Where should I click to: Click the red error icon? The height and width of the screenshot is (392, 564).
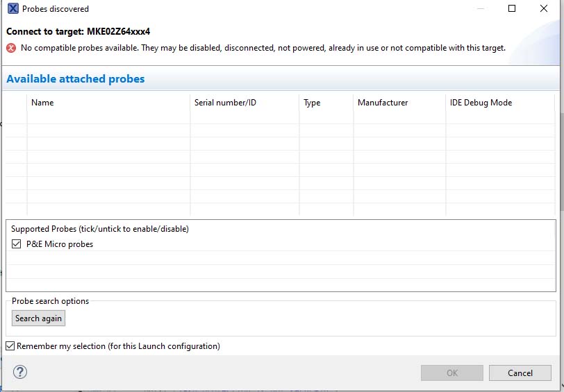point(11,48)
